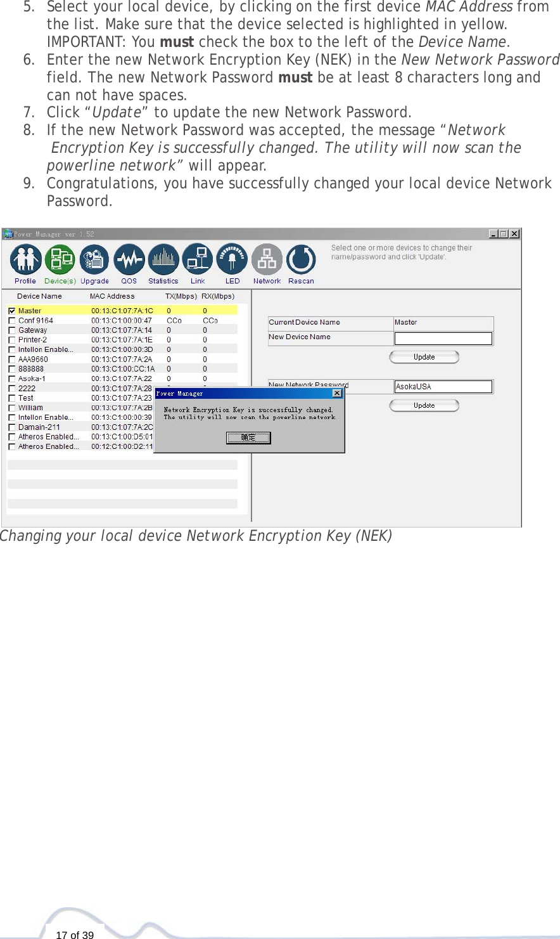
Task: Enable the Printer-2 checkbox
Action: pos(11,339)
